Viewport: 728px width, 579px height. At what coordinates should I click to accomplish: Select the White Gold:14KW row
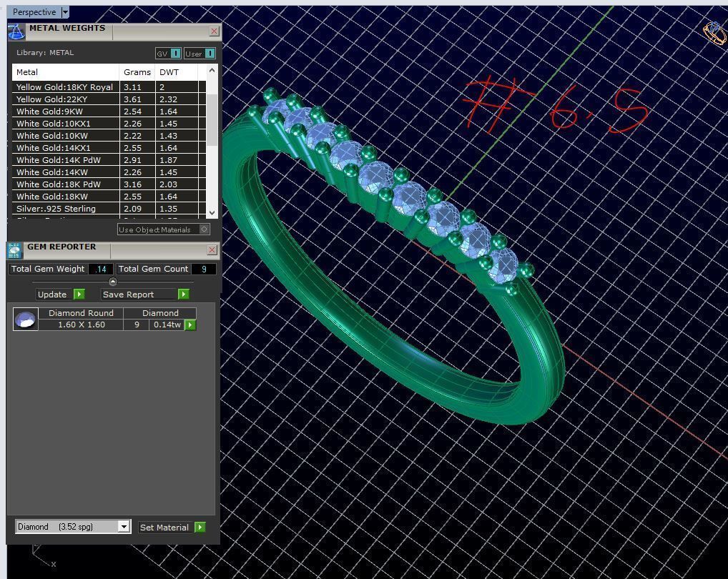(x=109, y=172)
